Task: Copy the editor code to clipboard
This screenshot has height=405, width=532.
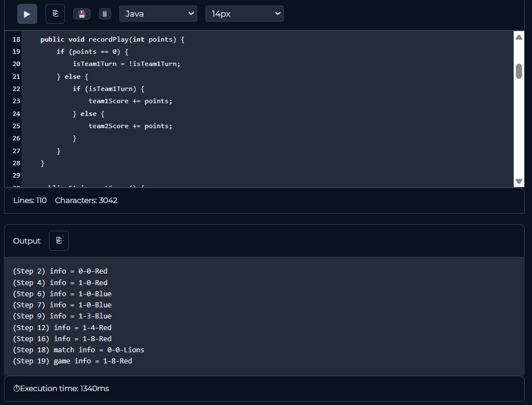Action: coord(55,14)
